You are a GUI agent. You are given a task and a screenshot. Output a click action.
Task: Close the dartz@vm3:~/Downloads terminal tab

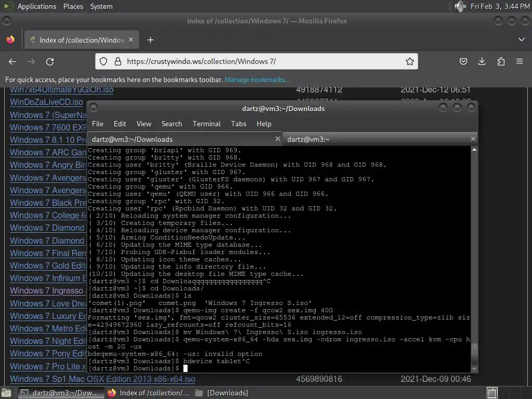click(x=278, y=139)
